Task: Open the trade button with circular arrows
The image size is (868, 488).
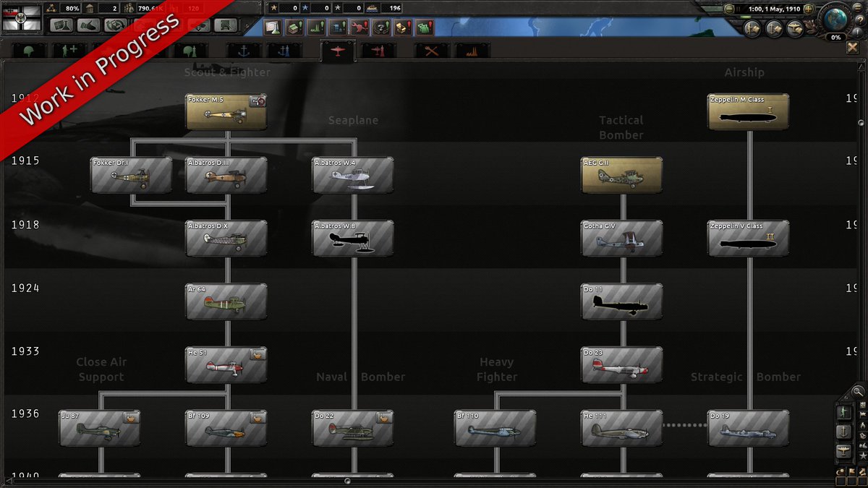Action: click(x=115, y=25)
